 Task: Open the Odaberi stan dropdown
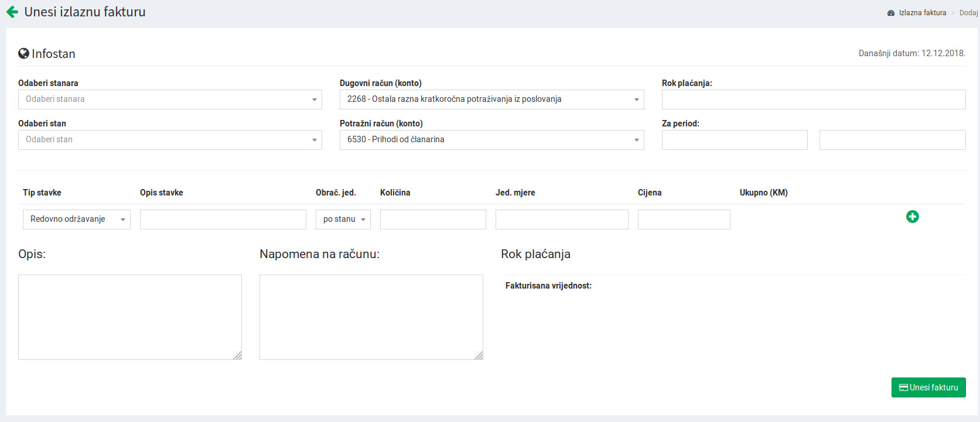coord(170,140)
